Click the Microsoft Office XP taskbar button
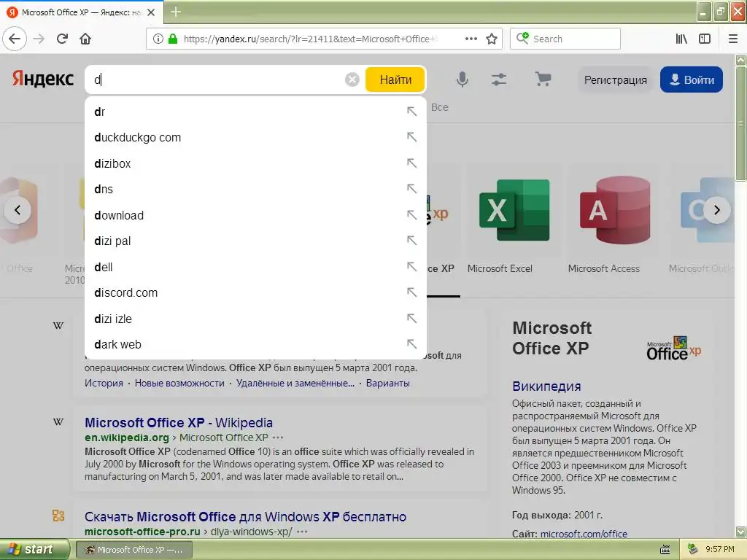The width and height of the screenshot is (747, 560). [x=134, y=550]
